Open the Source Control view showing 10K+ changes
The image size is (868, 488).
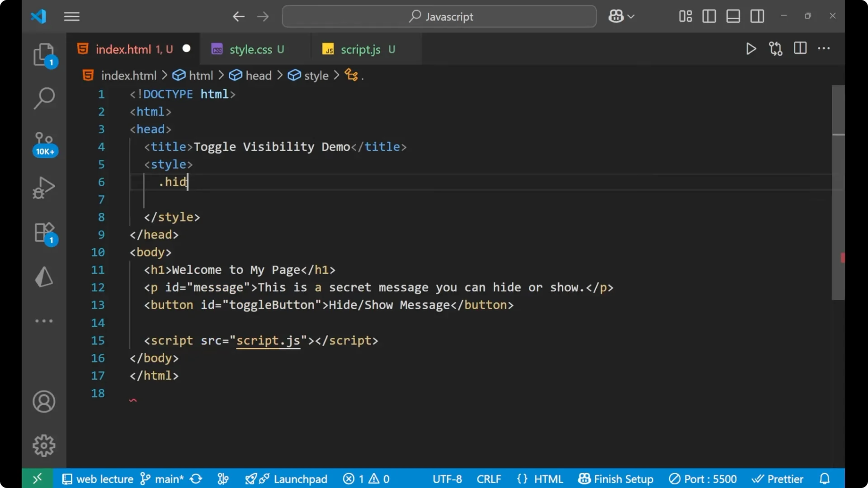(44, 141)
